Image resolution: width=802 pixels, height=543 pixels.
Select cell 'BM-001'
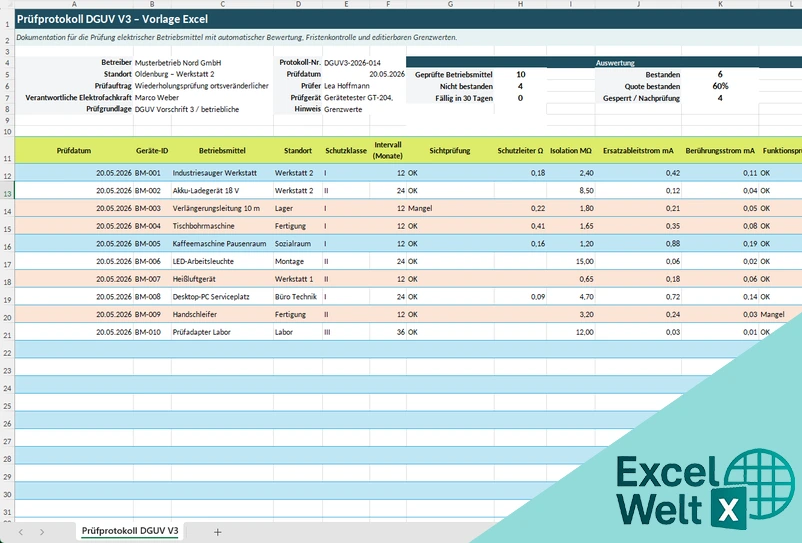point(152,173)
